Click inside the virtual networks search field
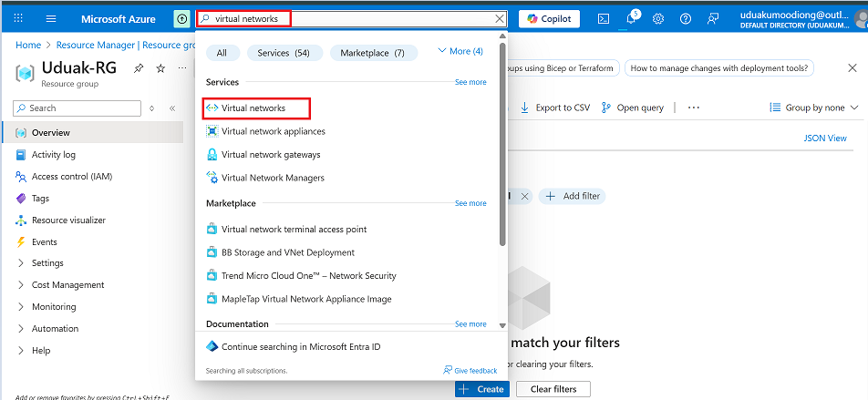The width and height of the screenshot is (868, 400). click(352, 19)
